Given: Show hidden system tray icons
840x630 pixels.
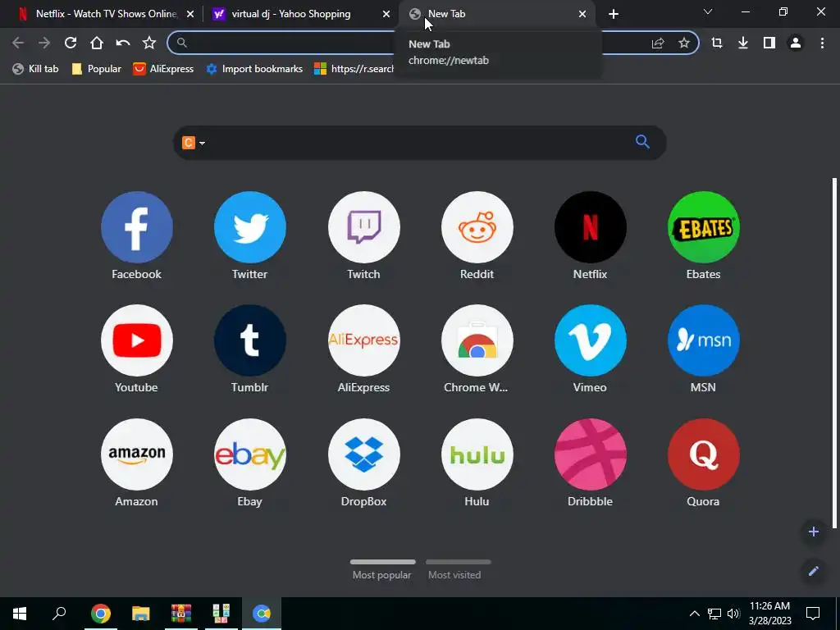Looking at the screenshot, I should pos(694,614).
